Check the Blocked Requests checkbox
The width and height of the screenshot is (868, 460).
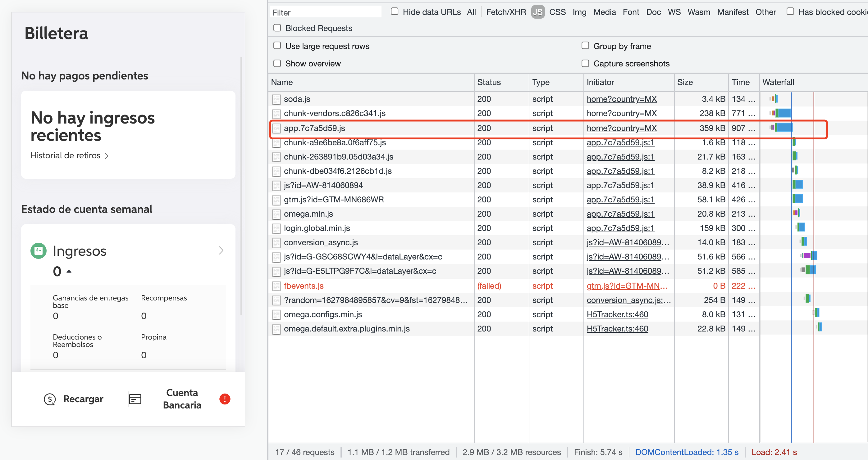[x=277, y=28]
